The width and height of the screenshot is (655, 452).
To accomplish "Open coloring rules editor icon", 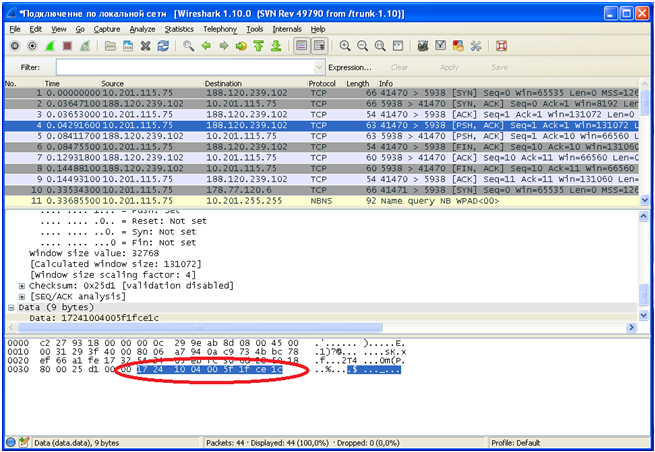I will (x=458, y=46).
